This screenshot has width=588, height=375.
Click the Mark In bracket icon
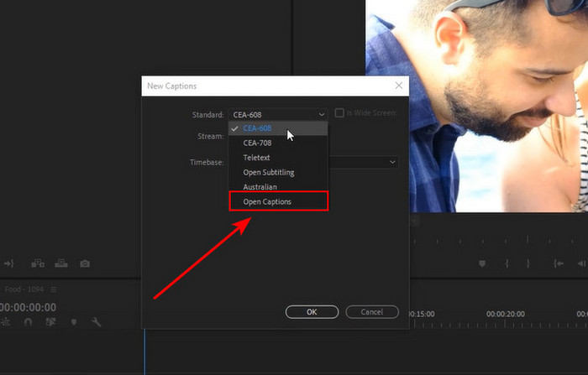(x=507, y=263)
